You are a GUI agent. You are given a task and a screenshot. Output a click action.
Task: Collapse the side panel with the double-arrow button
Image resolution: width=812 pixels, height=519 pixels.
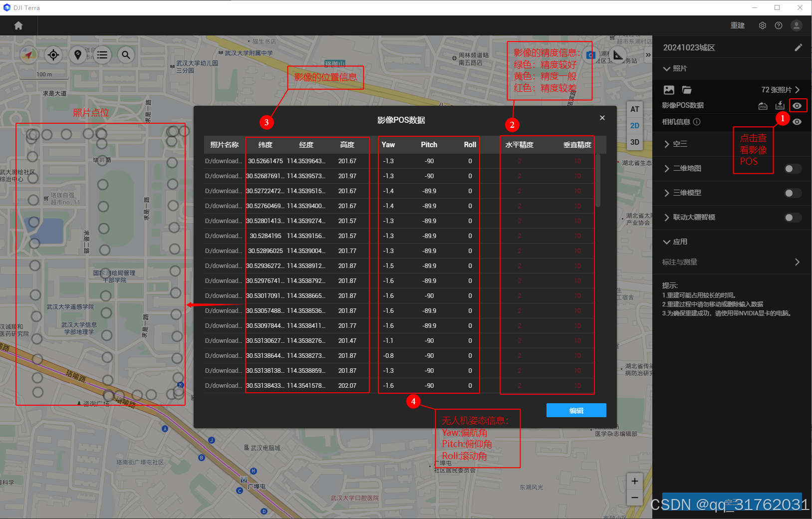pyautogui.click(x=648, y=55)
